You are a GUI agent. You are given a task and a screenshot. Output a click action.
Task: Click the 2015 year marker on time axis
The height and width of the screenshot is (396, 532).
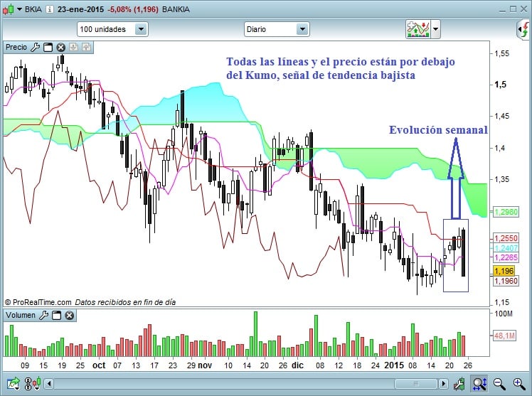(x=394, y=365)
